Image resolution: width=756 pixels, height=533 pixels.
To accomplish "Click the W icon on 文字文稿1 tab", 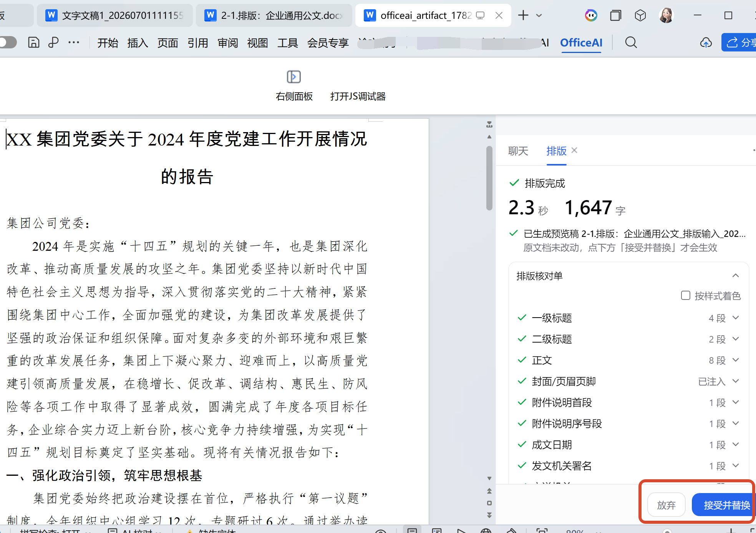I will 51,15.
